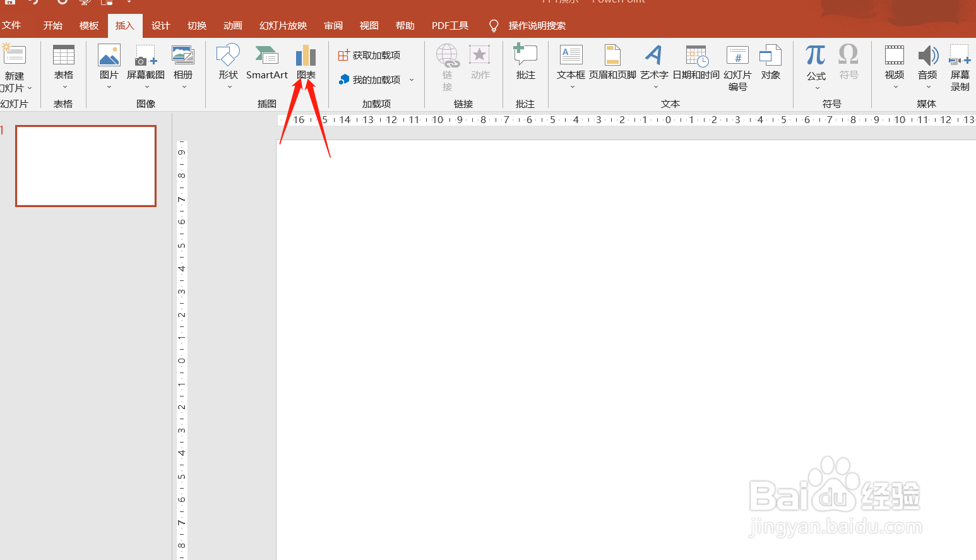Switch to the Review (审阅) tab
976x560 pixels.
pos(333,26)
